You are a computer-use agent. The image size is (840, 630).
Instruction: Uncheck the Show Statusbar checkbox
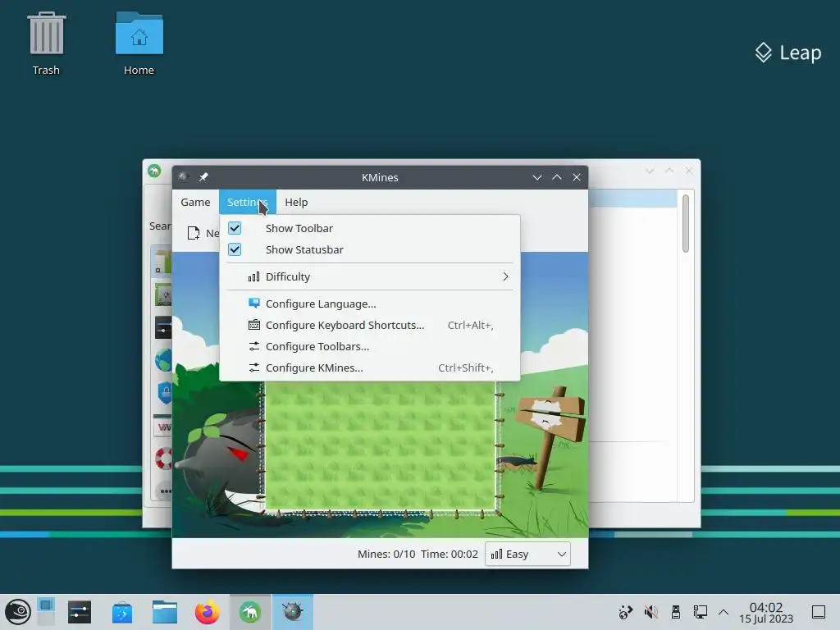235,249
